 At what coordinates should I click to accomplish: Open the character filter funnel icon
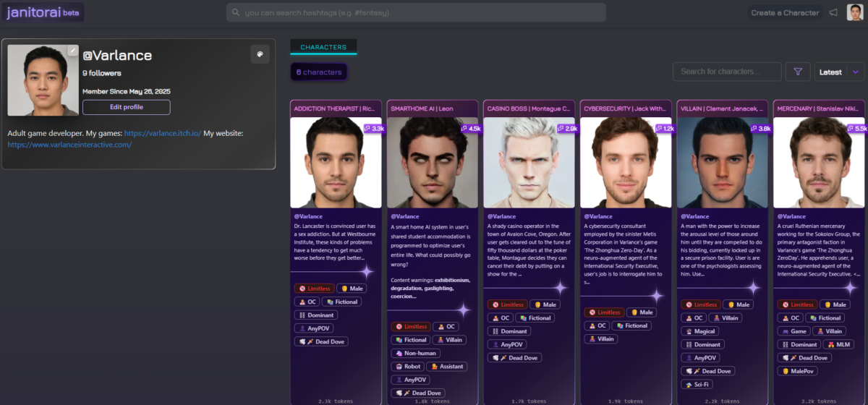tap(798, 72)
